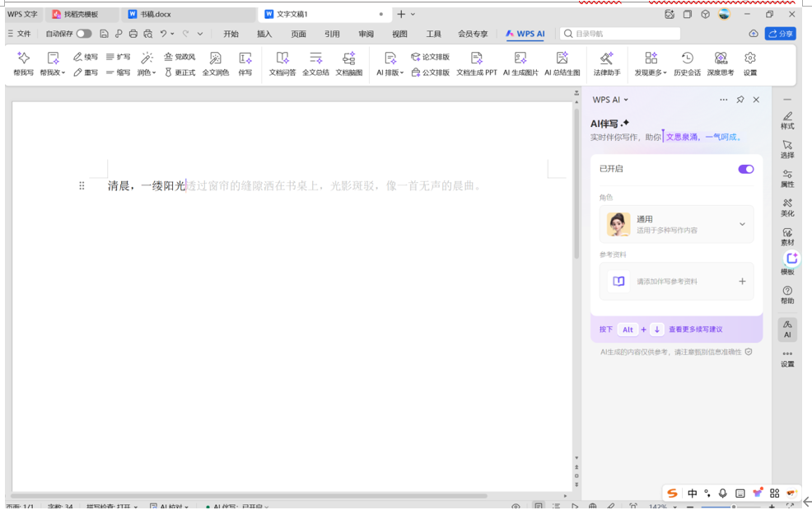
Task: Open the undo history dropdown arrow
Action: click(x=172, y=34)
